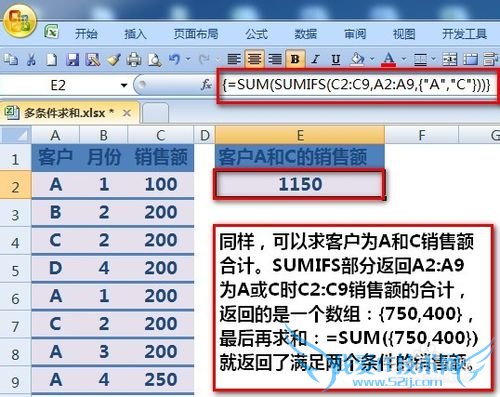Select the Format Painter brush icon
The height and width of the screenshot is (397, 500).
(x=113, y=60)
